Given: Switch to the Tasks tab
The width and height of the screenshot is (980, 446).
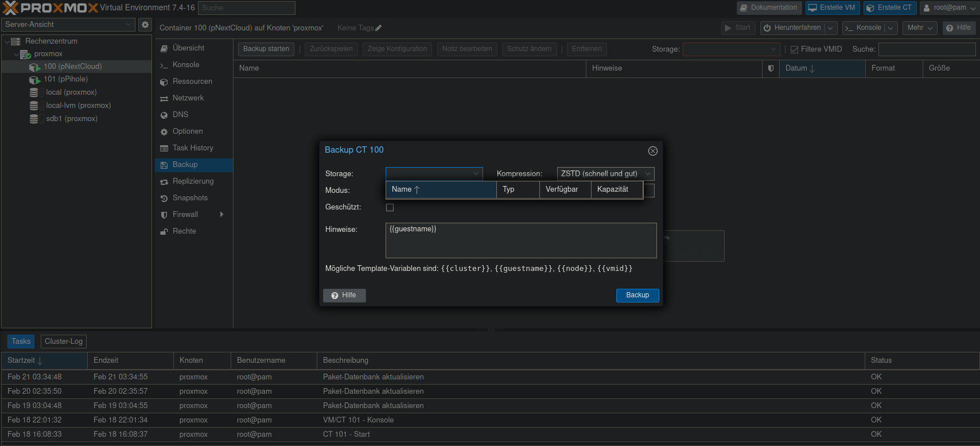Looking at the screenshot, I should (21, 342).
